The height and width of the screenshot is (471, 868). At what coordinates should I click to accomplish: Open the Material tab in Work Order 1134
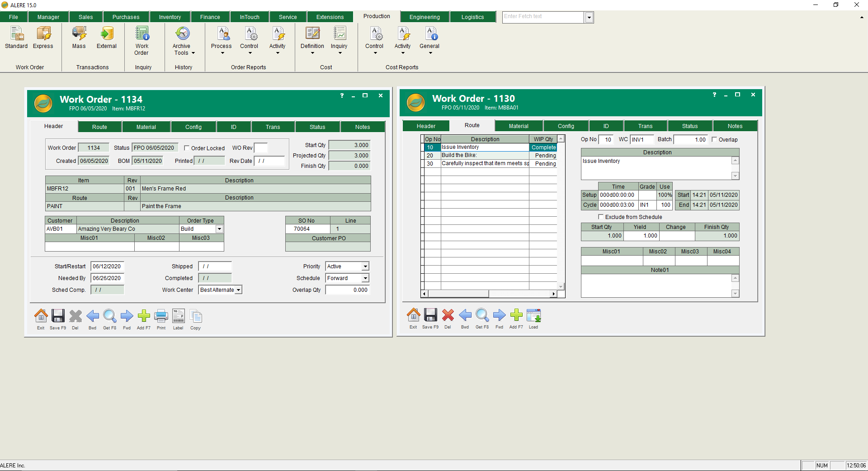[x=146, y=127]
